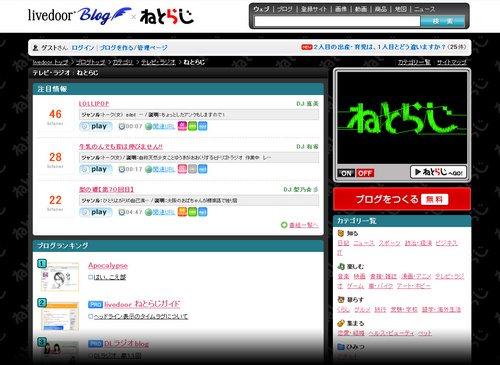This screenshot has height=365, width=500.
Task: Click the blue api icon in 28-listener row
Action: click(203, 169)
